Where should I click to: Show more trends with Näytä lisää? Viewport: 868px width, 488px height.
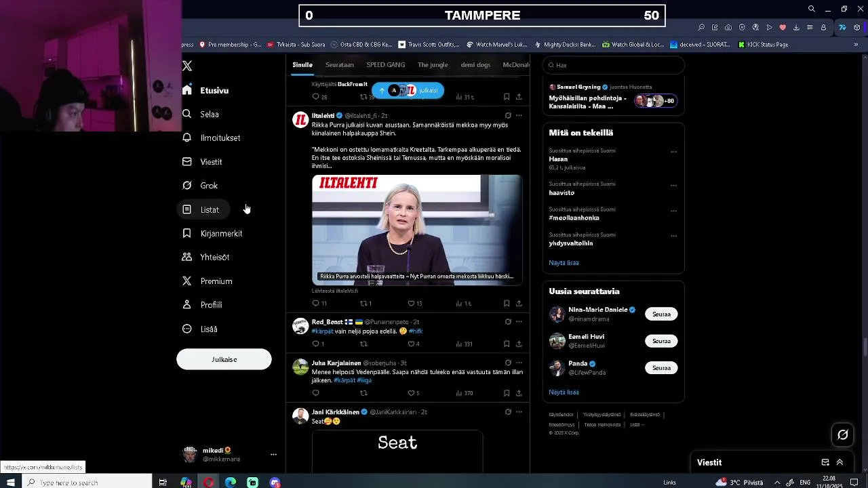coord(564,263)
